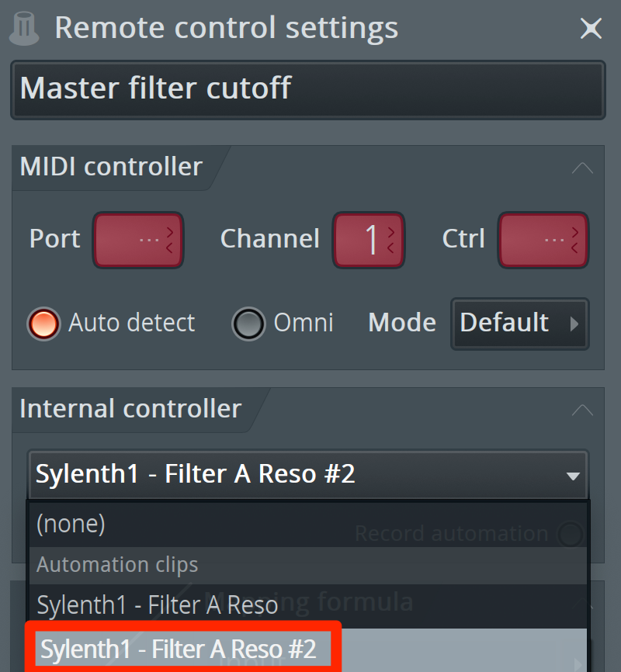The height and width of the screenshot is (672, 621).
Task: Select Sylenth1 - Filter A Reso #2 entry
Action: pyautogui.click(x=307, y=649)
